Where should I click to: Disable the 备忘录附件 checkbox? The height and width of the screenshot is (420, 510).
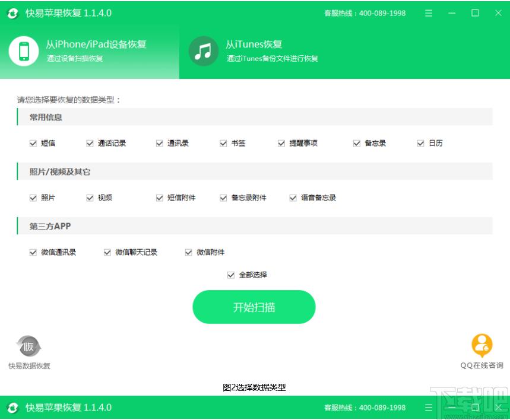(223, 198)
